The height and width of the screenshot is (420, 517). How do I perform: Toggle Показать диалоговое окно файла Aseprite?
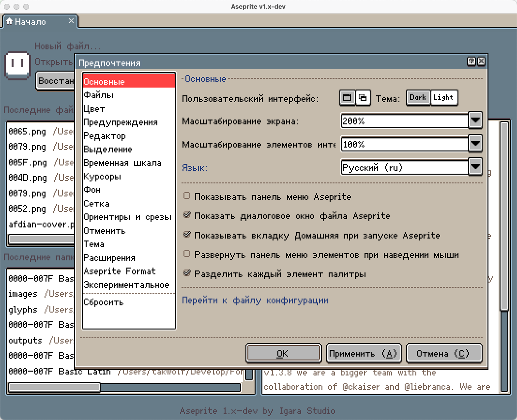(187, 215)
